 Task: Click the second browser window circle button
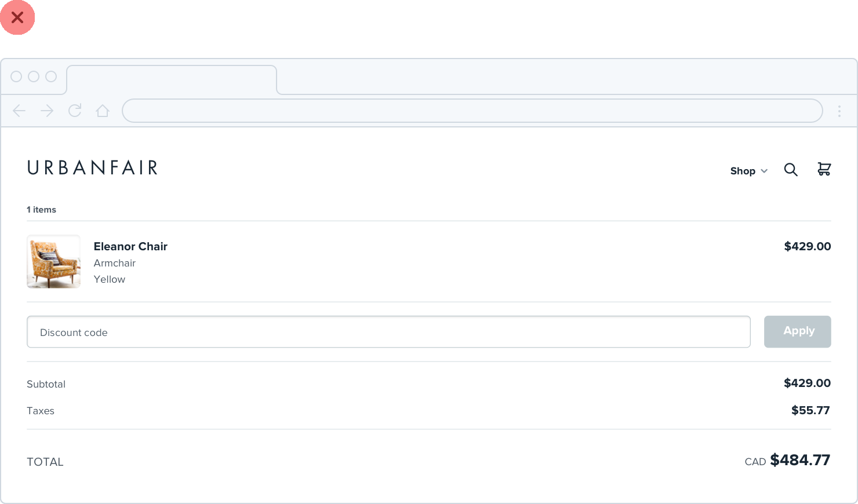34,76
